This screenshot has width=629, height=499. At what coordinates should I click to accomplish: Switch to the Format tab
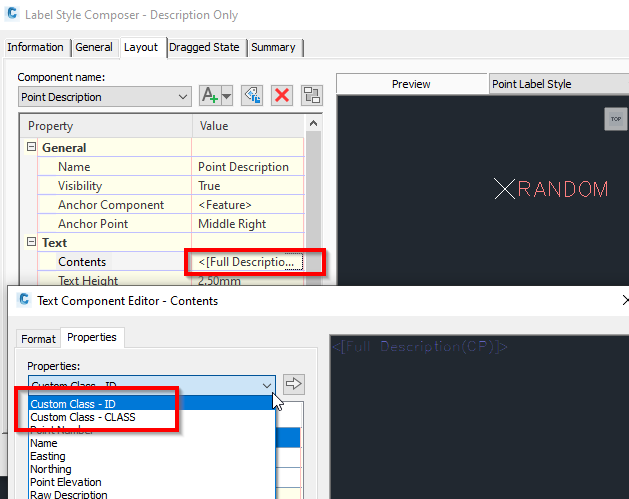click(x=38, y=339)
